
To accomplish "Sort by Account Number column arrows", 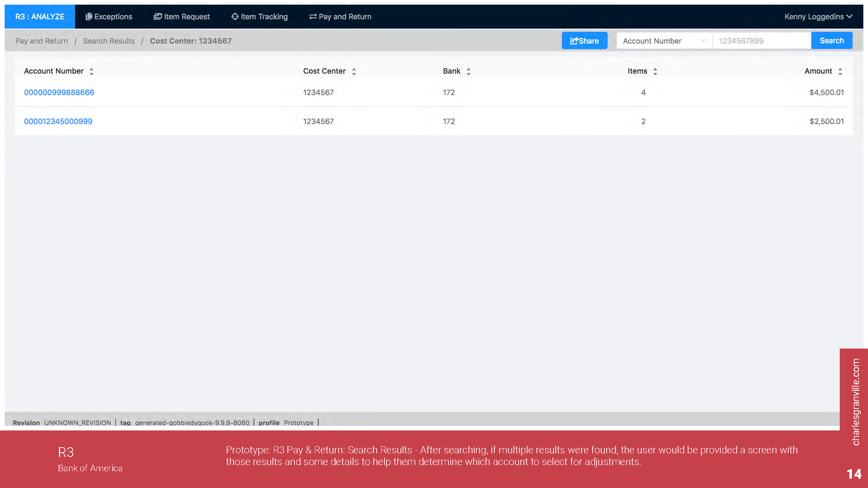I will [92, 71].
